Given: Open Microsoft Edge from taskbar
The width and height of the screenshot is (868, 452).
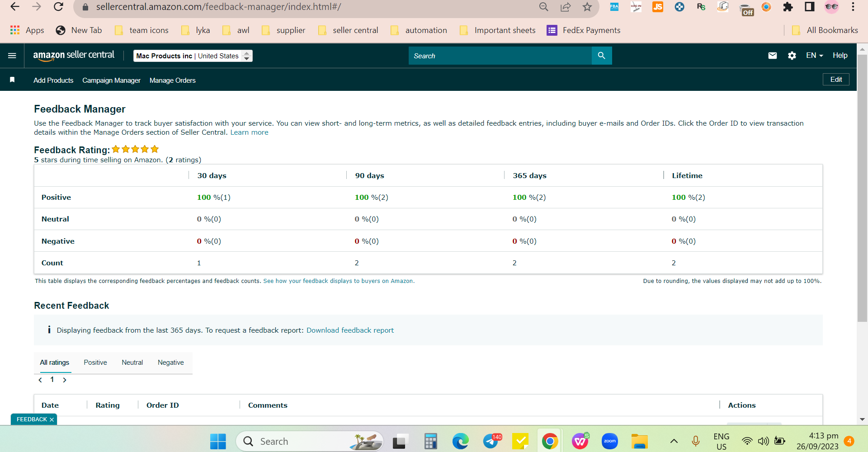Looking at the screenshot, I should click(460, 441).
